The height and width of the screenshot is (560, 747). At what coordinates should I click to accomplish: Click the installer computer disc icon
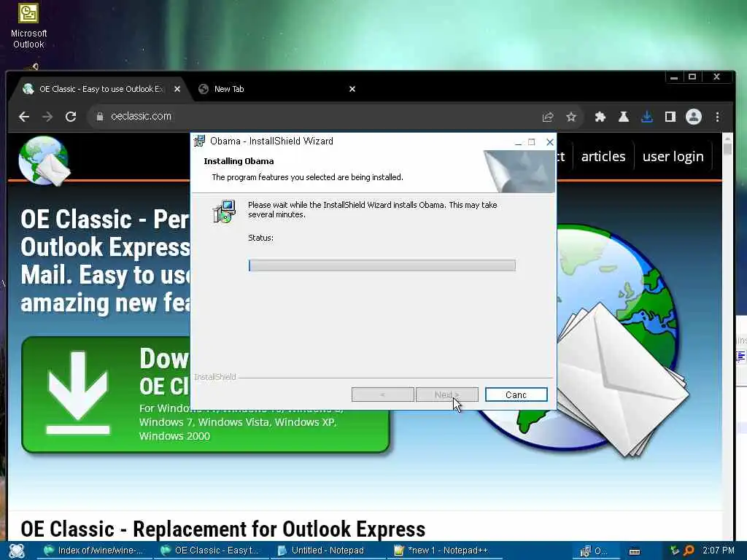point(224,212)
